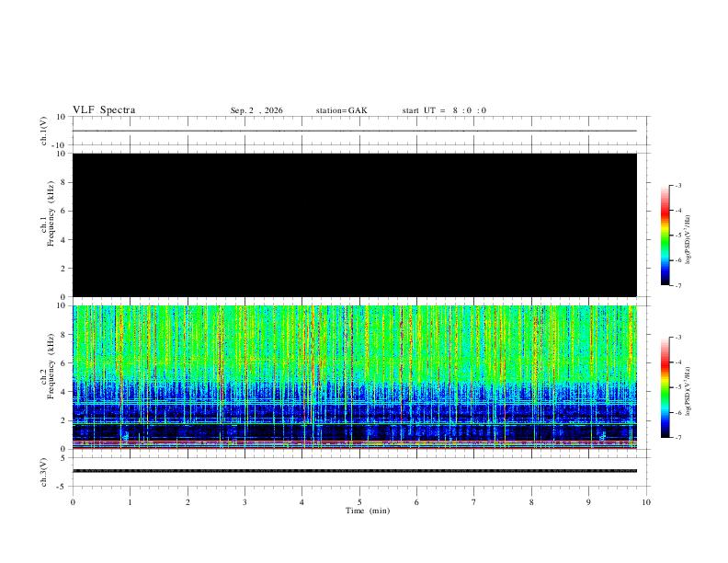Click the VLF Spectra title text

pyautogui.click(x=104, y=110)
